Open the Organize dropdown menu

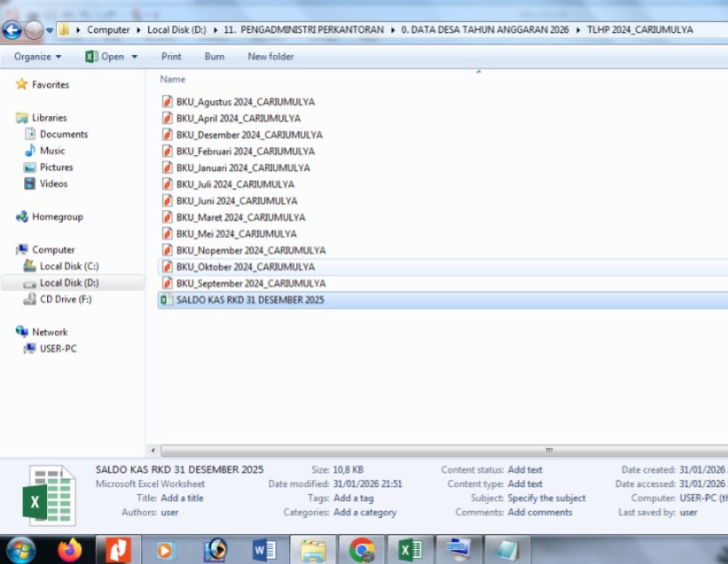pos(37,56)
